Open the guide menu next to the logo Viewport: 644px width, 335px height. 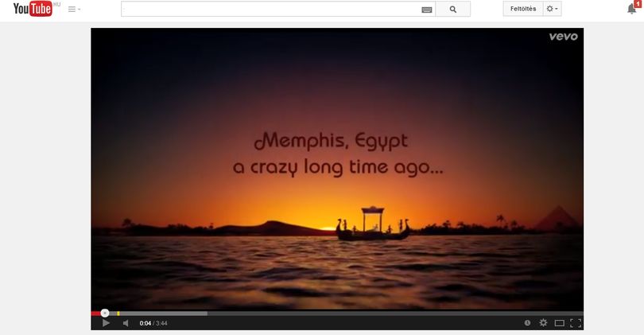[74, 9]
